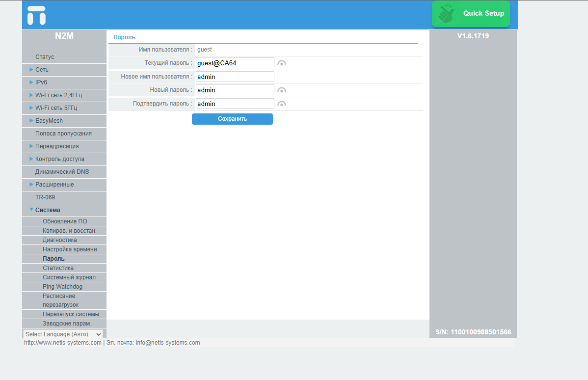Show the current password with its eye icon

click(x=282, y=63)
